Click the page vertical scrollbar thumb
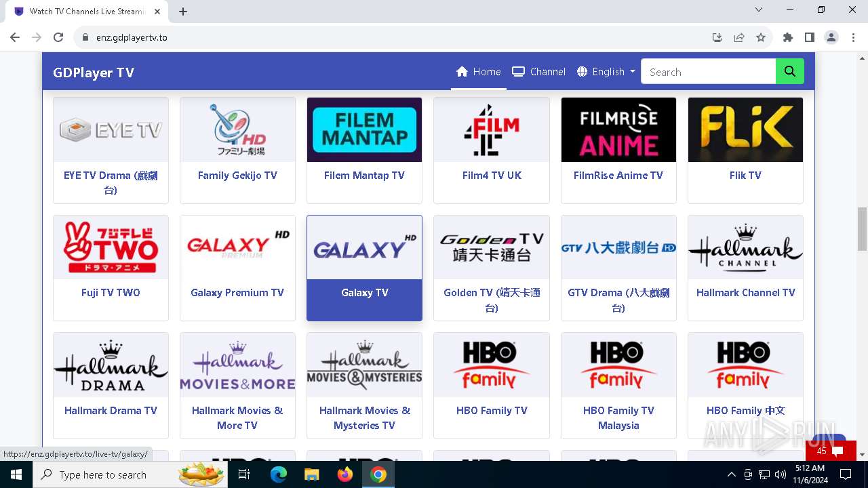Image resolution: width=868 pixels, height=488 pixels. click(863, 229)
